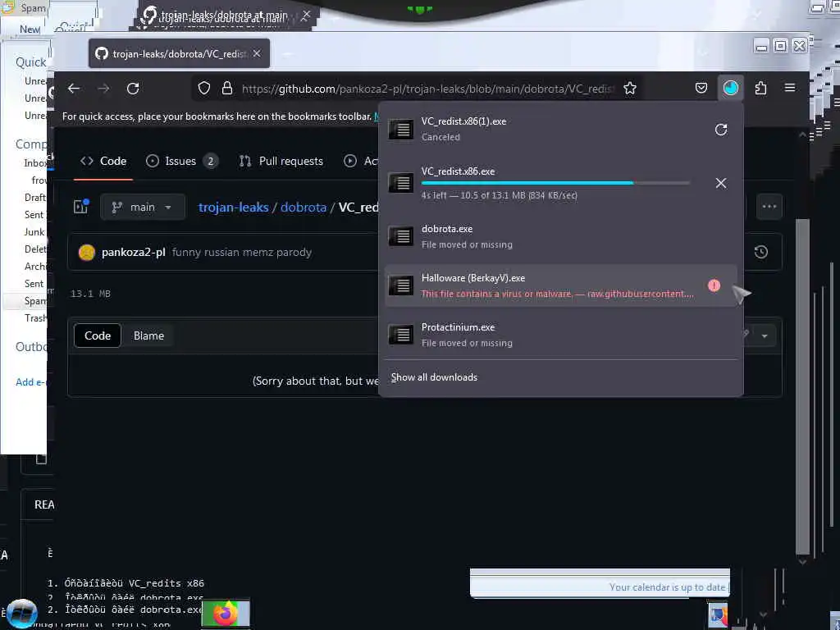Screen dimensions: 840x630
Task: Go back using Firefox back arrow
Action: tap(74, 89)
